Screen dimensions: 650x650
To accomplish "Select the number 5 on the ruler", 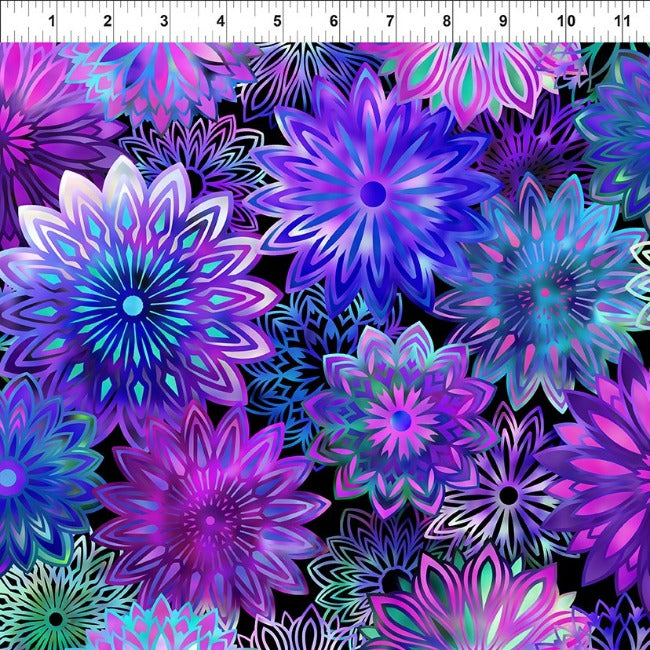I will (277, 21).
